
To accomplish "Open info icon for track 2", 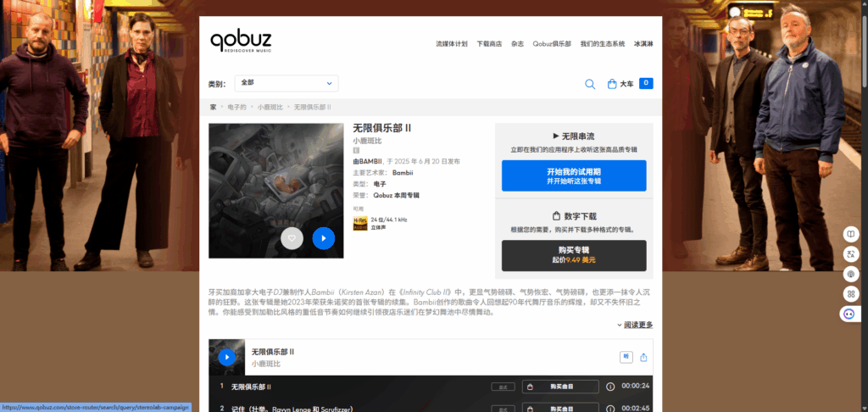I will 610,409.
